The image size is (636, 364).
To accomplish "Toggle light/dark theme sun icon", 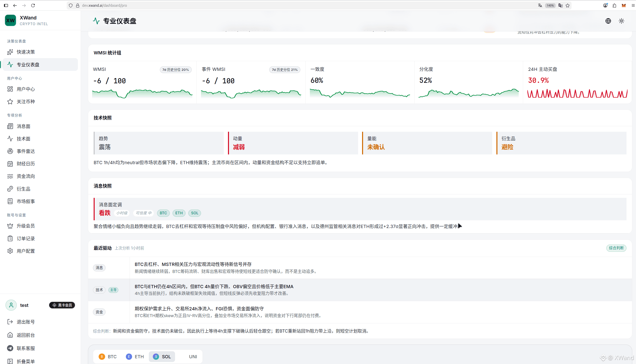I will tap(621, 21).
